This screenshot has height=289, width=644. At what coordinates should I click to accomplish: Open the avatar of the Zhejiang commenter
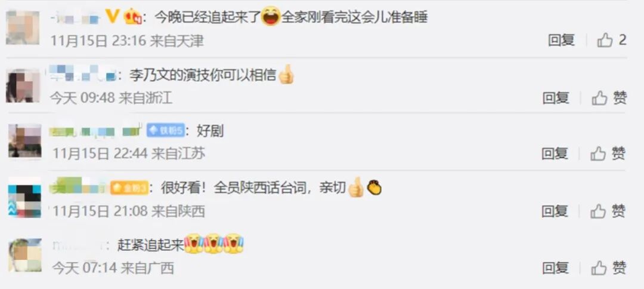23,85
